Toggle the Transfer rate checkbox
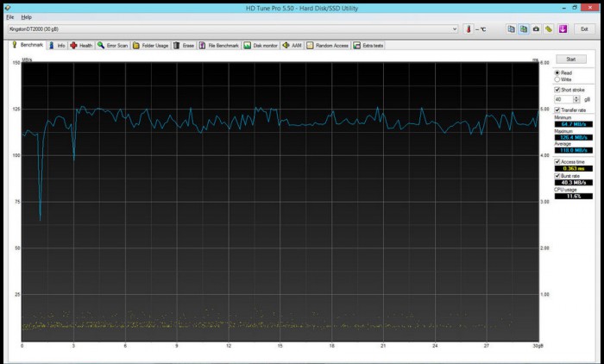Viewport: 604px width, 364px height. tap(557, 110)
